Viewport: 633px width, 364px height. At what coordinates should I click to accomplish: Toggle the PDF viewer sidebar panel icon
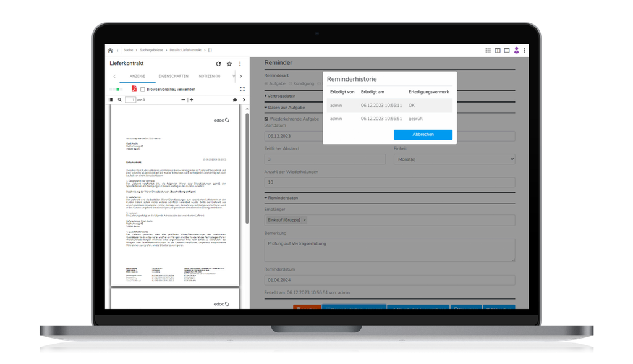click(111, 99)
